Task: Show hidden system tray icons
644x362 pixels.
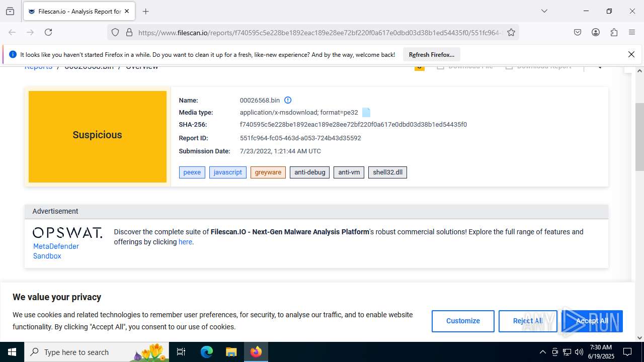Action: coord(542,352)
